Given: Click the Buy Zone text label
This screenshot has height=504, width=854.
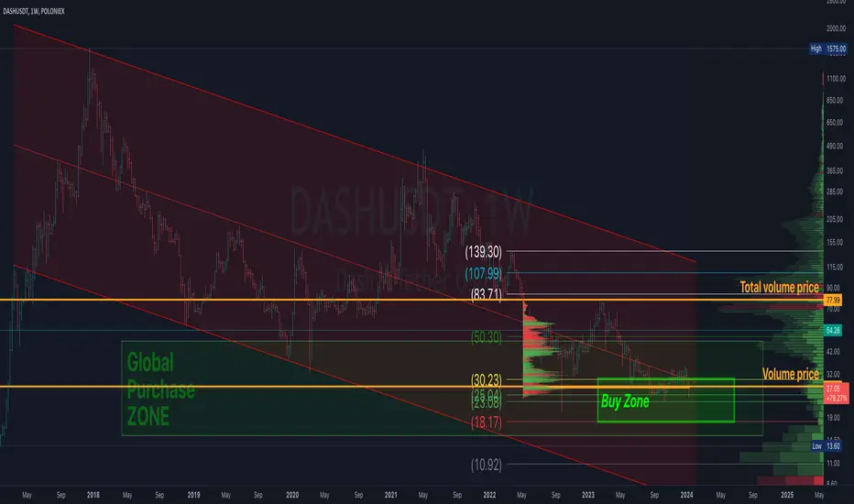Looking at the screenshot, I should (625, 401).
